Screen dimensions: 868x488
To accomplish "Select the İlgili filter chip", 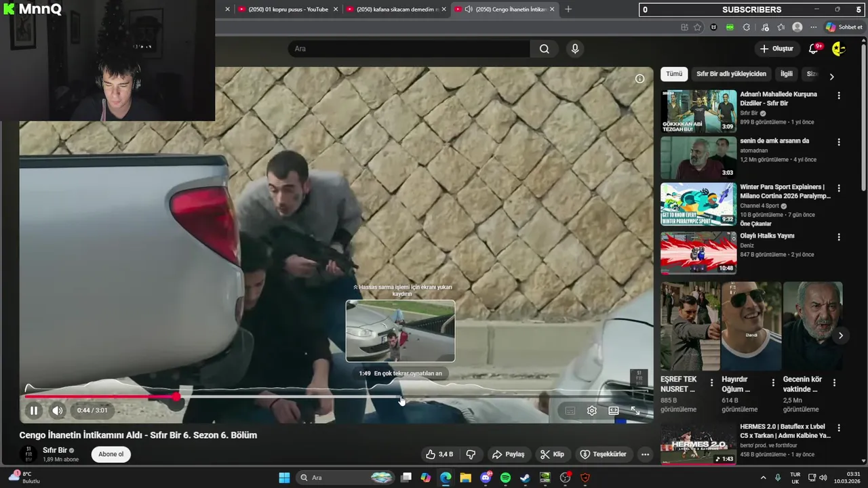I will coord(786,74).
